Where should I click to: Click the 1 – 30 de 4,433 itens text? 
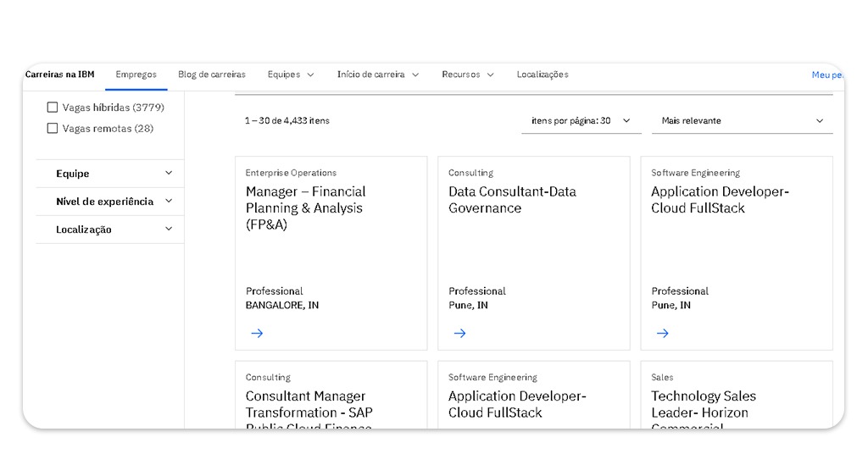click(x=287, y=120)
